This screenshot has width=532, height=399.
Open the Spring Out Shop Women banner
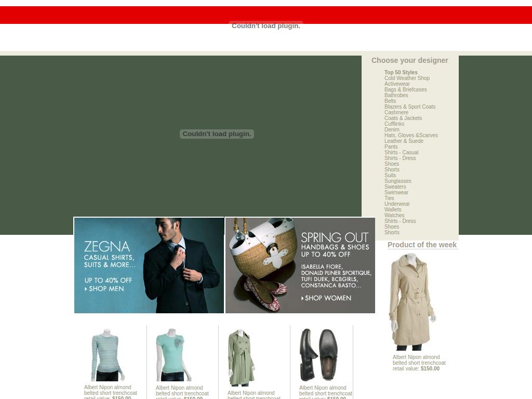click(x=300, y=265)
